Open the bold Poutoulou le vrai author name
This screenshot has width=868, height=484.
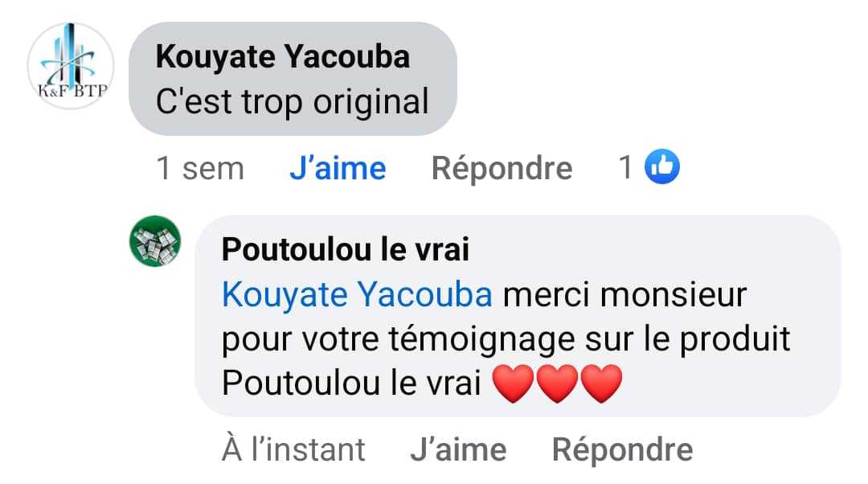346,248
